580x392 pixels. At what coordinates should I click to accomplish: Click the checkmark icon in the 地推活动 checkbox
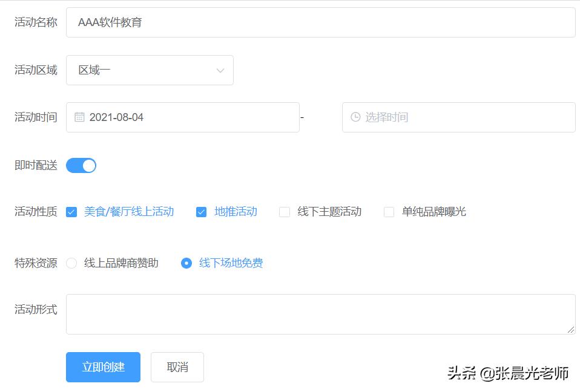click(201, 212)
